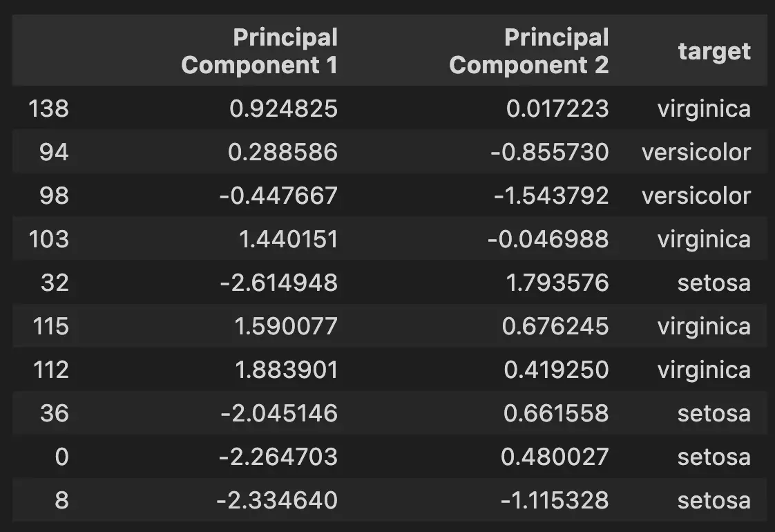Select row index 138
Image resolution: width=775 pixels, height=532 pixels.
click(48, 108)
